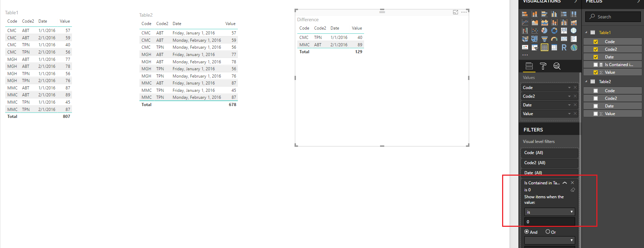This screenshot has height=248, width=644.
Task: Select the donut chart visualization
Action: (x=554, y=31)
